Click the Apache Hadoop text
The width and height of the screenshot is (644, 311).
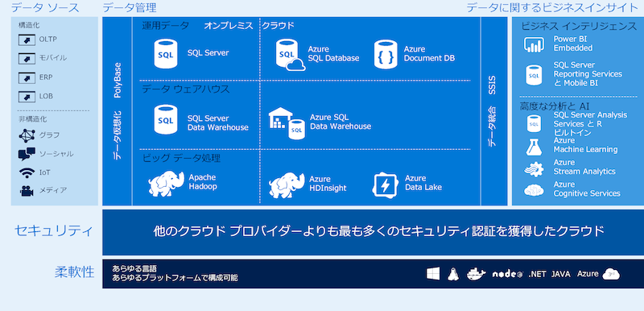point(203,182)
